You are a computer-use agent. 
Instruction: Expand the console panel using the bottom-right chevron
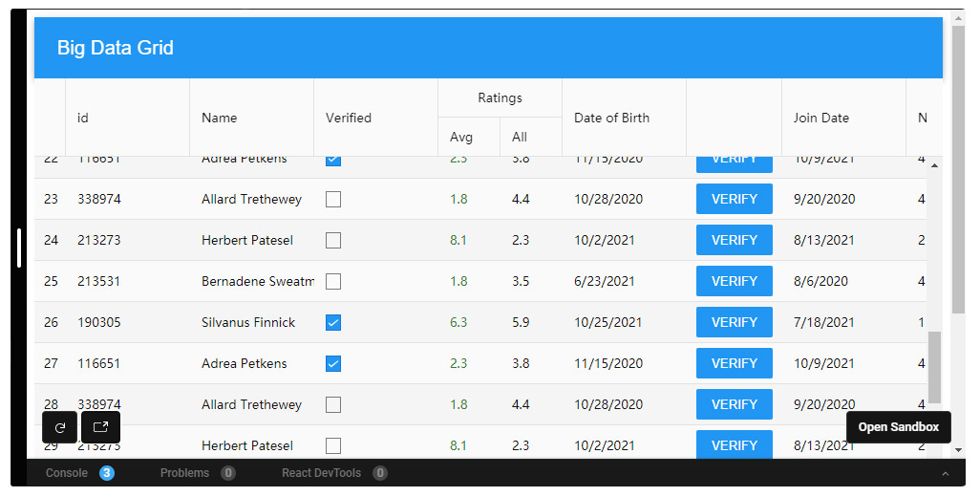click(x=946, y=473)
